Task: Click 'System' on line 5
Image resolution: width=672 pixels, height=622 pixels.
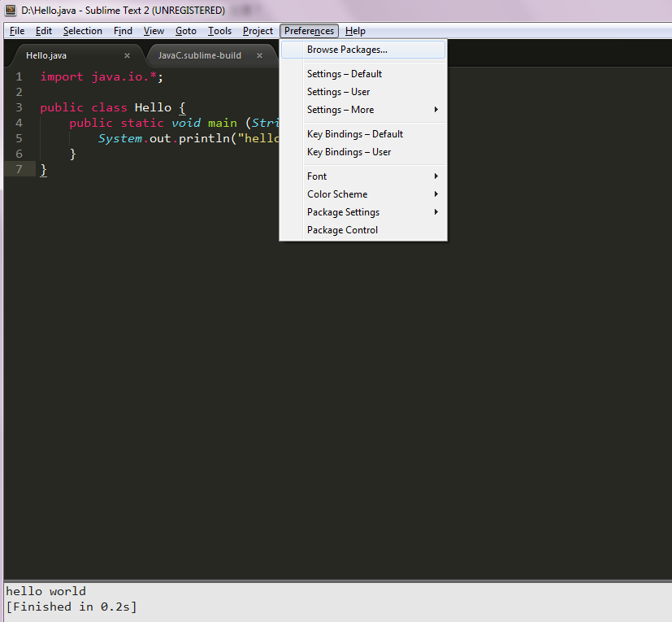Action: [120, 138]
